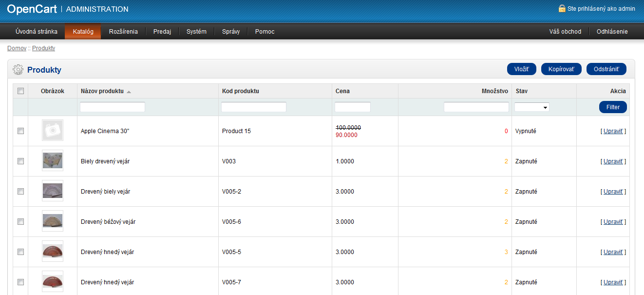
Task: Open thumbnail of Drevený biely vejár
Action: pos(53,191)
